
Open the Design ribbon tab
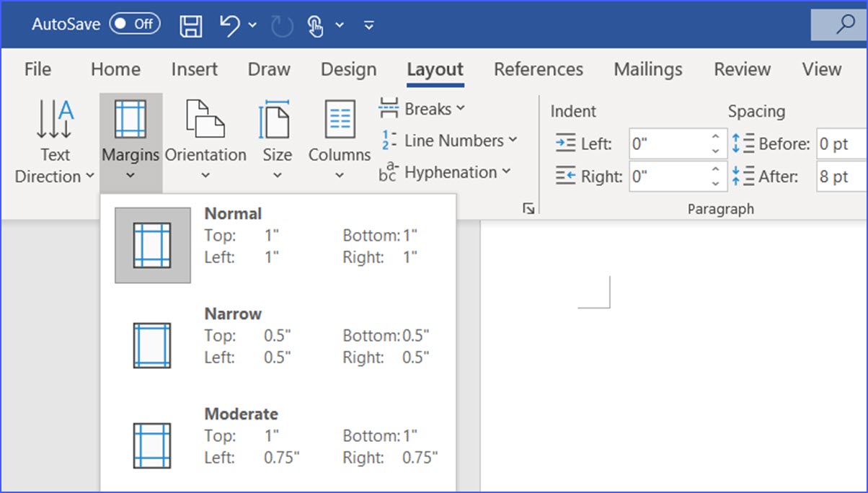coord(348,69)
